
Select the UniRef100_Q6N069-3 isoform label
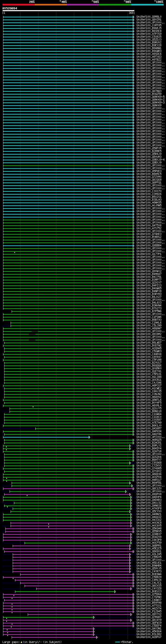(150, 103)
